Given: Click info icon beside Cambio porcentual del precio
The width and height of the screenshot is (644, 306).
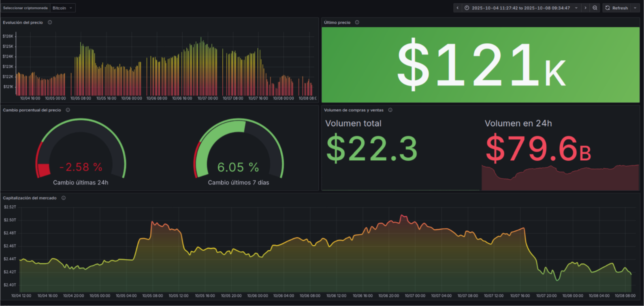Looking at the screenshot, I should point(68,110).
